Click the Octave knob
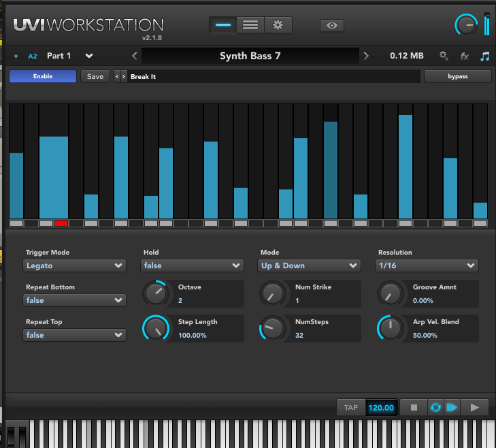This screenshot has width=496, height=448. 156,293
